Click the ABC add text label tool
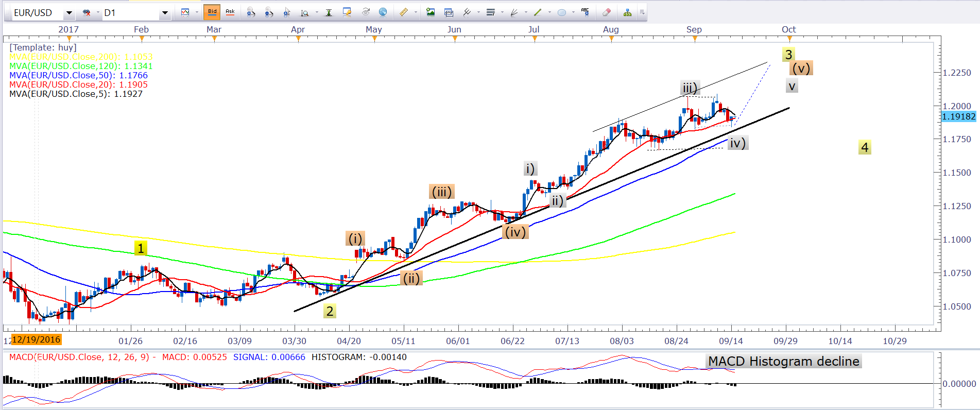Image resolution: width=980 pixels, height=410 pixels. [585, 12]
